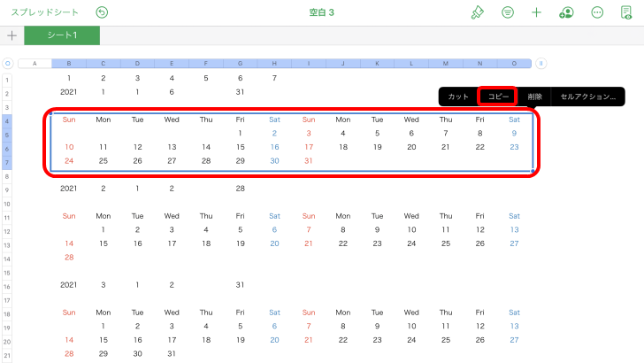Select row 4 header
The image size is (644, 363).
coord(7,121)
